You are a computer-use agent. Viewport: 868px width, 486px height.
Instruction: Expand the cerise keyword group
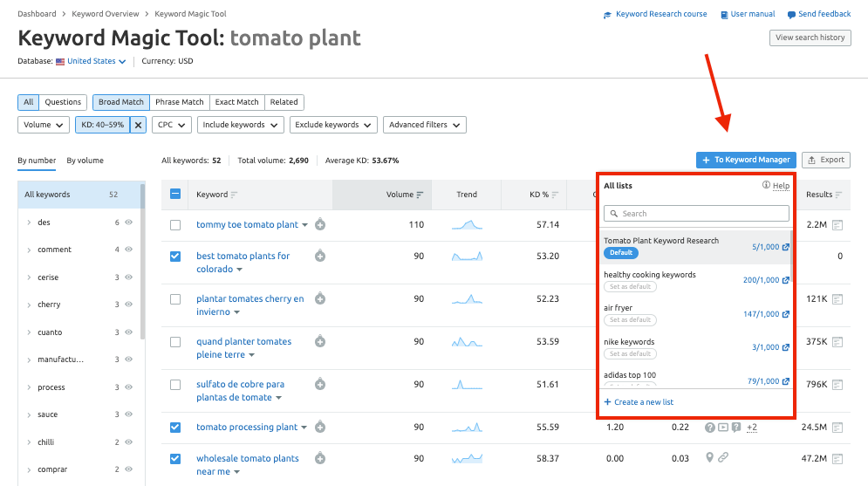[29, 277]
